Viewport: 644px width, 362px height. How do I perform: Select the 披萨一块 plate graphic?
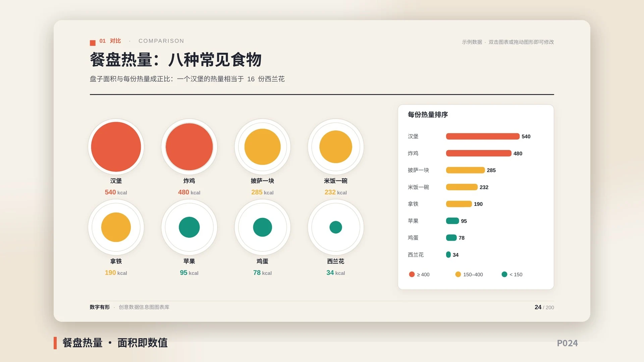click(x=262, y=147)
